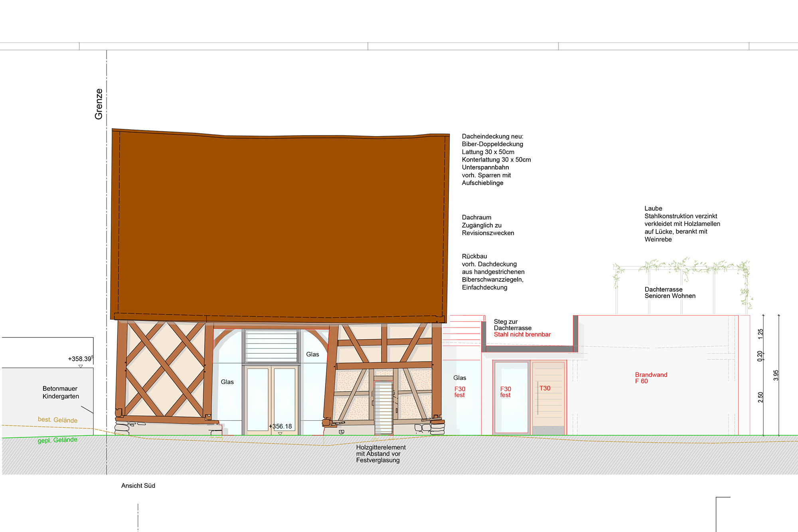798x532 pixels.
Task: Click the triangle marker below +356.18
Action: pyautogui.click(x=280, y=433)
